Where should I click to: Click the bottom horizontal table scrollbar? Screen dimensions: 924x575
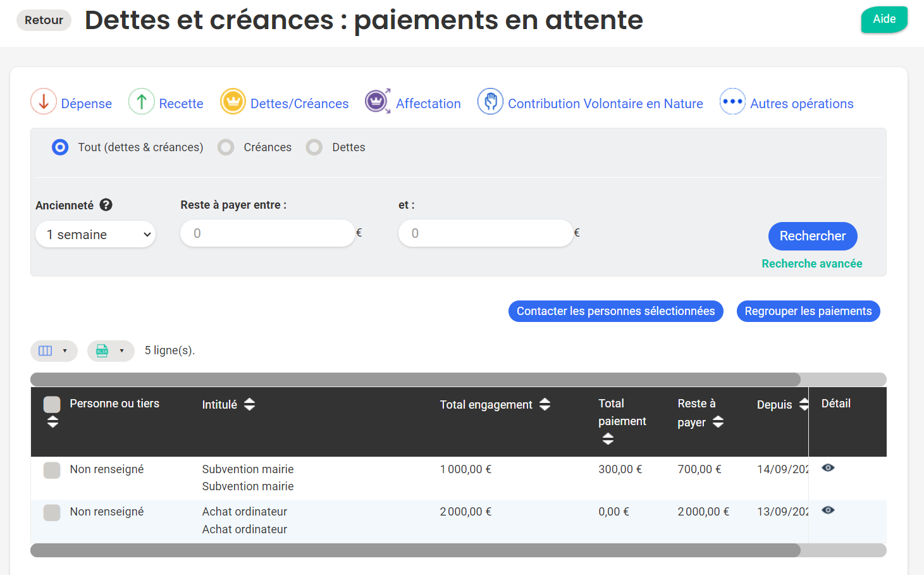click(415, 550)
